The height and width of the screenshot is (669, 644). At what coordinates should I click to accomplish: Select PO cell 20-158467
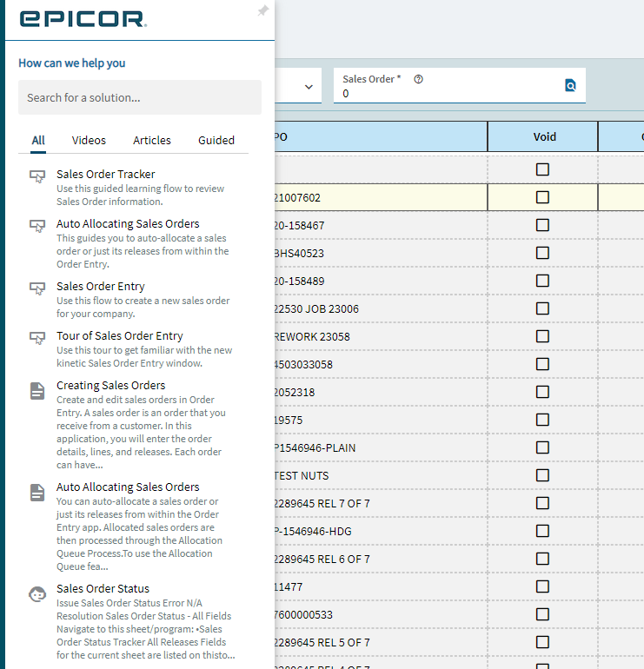pyautogui.click(x=382, y=225)
